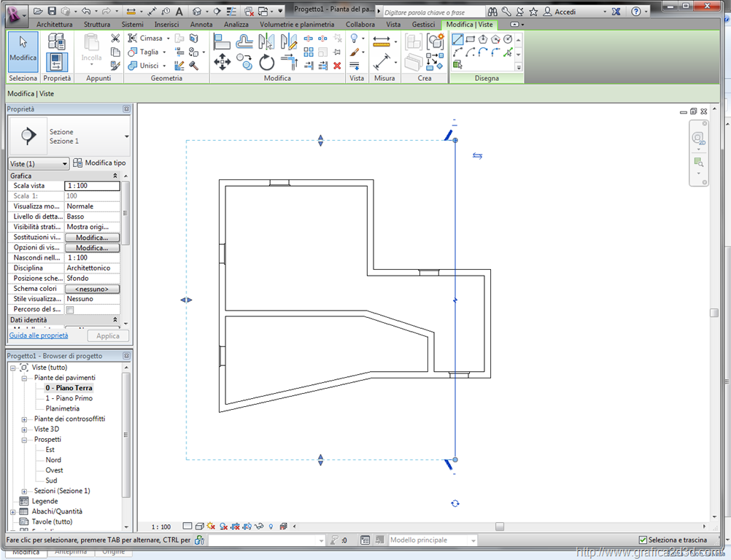Click the Guida alle proprietà link
Viewport: 731px width, 560px height.
click(x=39, y=335)
